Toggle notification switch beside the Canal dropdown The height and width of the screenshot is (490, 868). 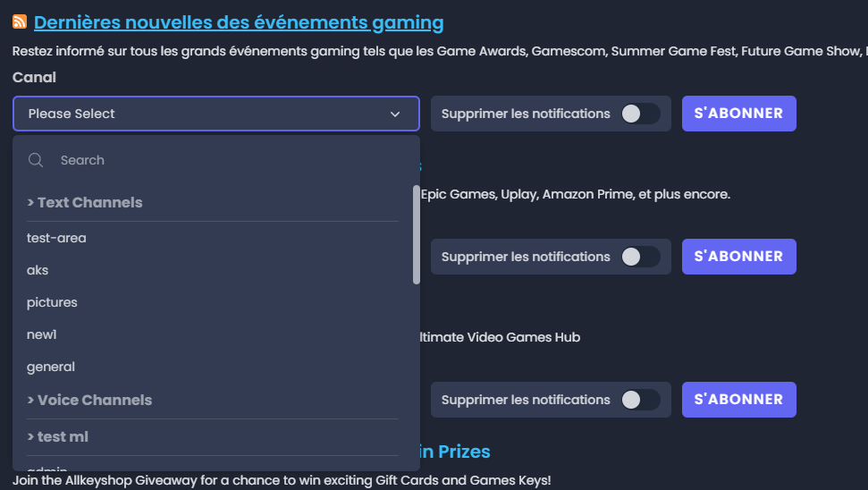coord(640,114)
